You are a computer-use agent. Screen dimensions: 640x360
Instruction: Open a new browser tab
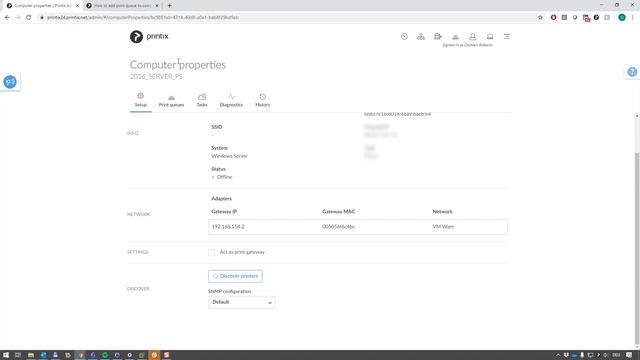[169, 6]
